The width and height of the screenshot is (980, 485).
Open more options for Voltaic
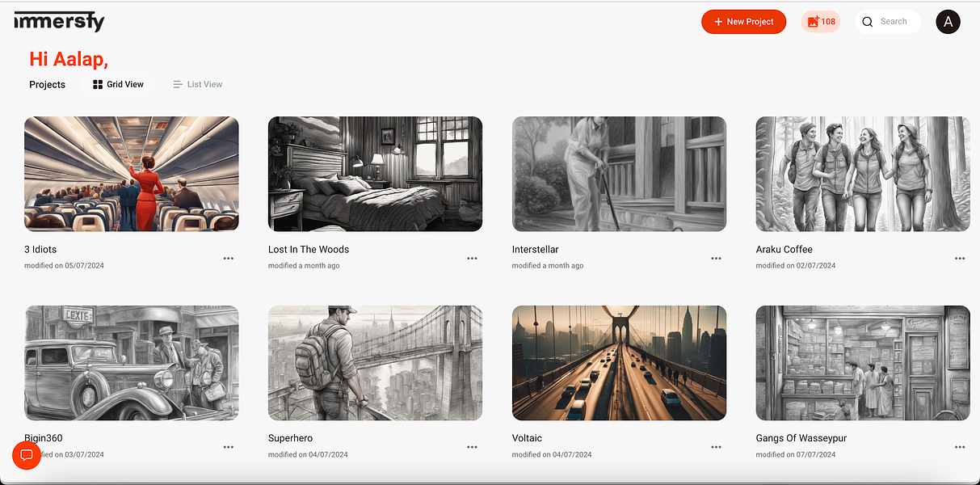point(717,447)
